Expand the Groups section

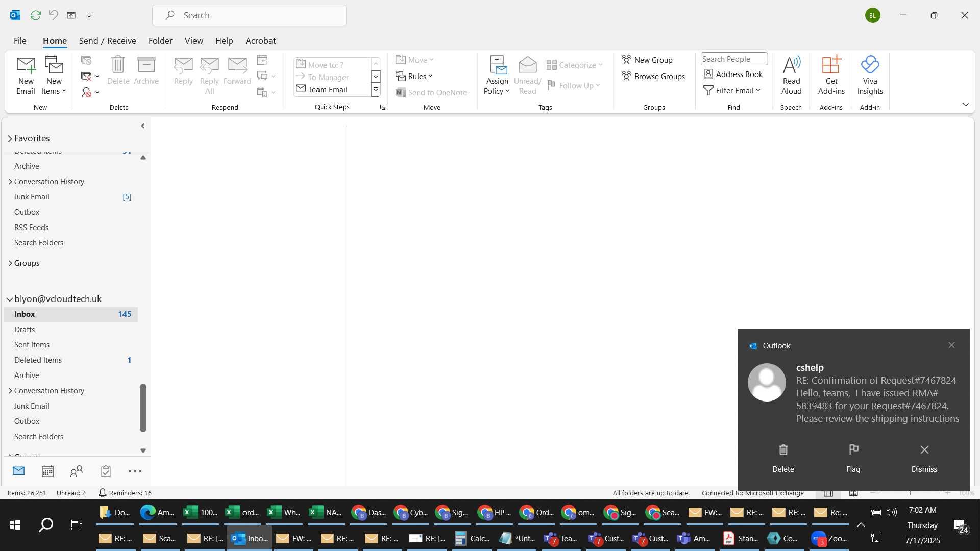click(10, 263)
